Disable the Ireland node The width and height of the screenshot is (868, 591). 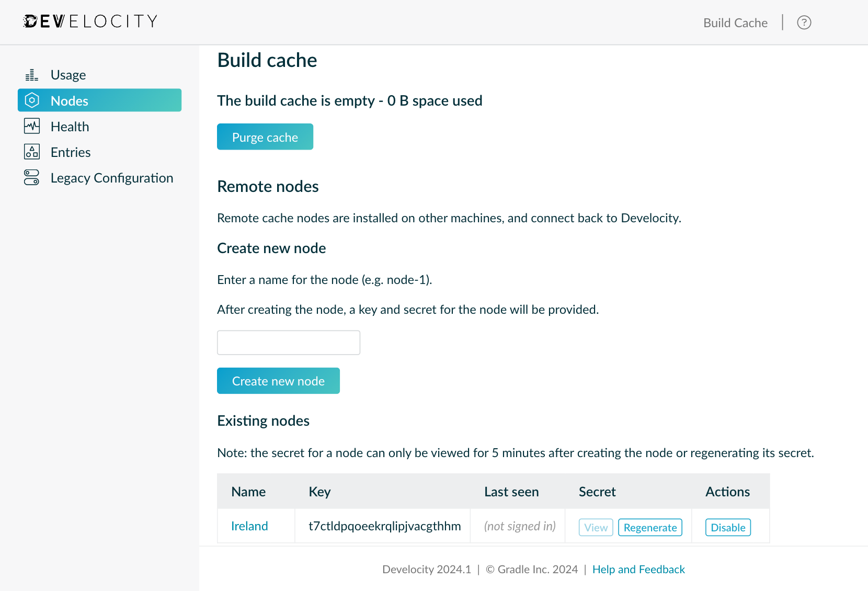728,527
